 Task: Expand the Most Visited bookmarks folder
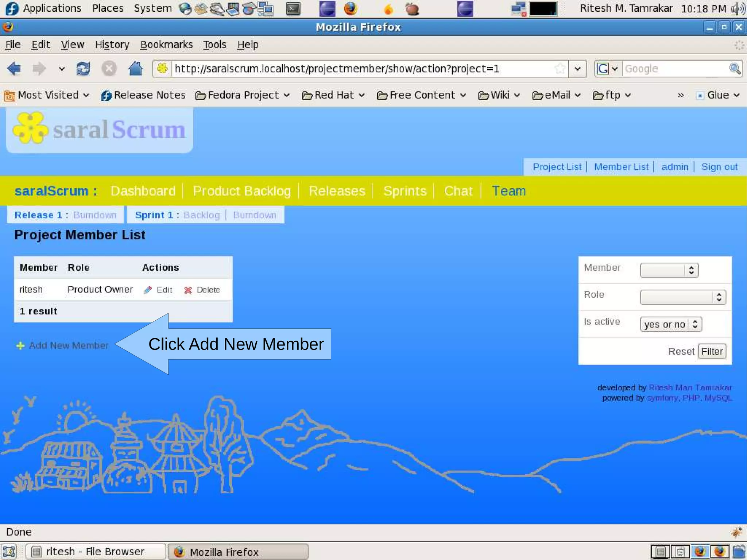(x=47, y=95)
